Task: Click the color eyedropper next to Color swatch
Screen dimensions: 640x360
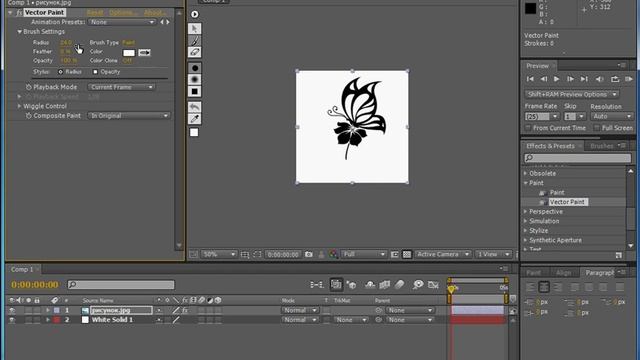Action: point(144,53)
